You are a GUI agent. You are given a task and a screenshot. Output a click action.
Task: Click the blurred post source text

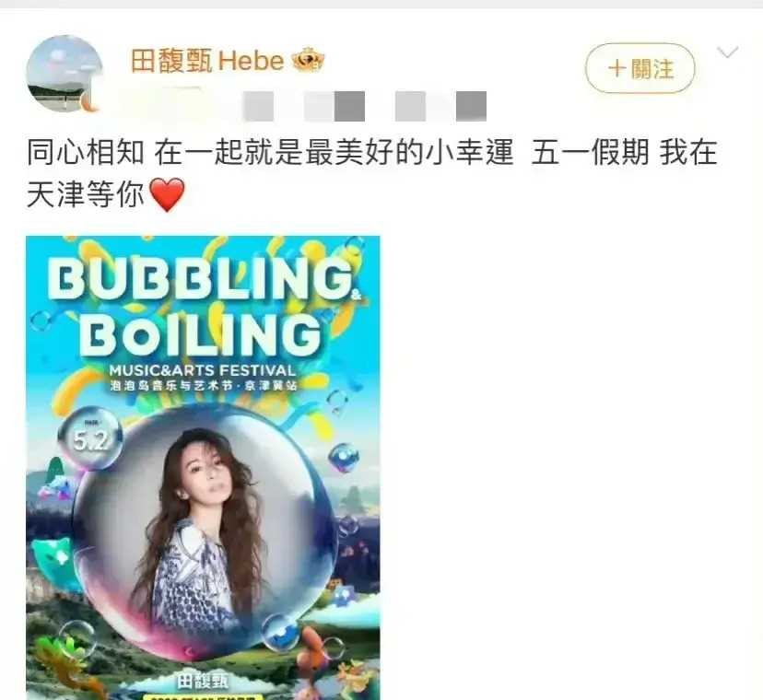[x=365, y=106]
